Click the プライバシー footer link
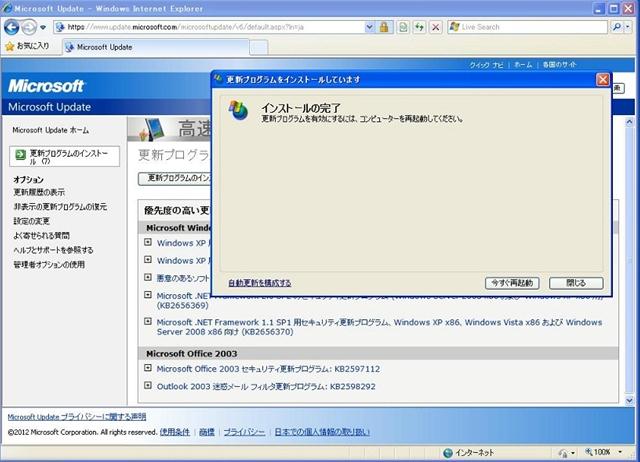The width and height of the screenshot is (640, 462). pyautogui.click(x=244, y=432)
